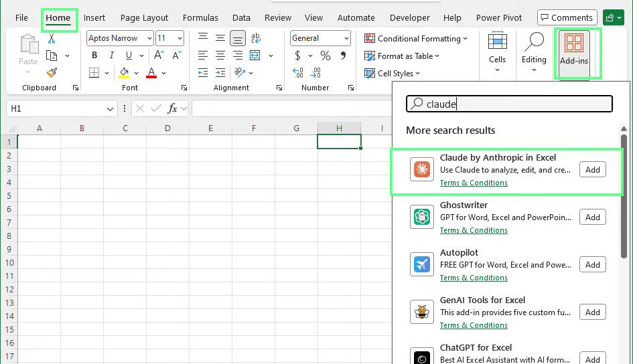
Task: Toggle Italic formatting
Action: tap(111, 56)
